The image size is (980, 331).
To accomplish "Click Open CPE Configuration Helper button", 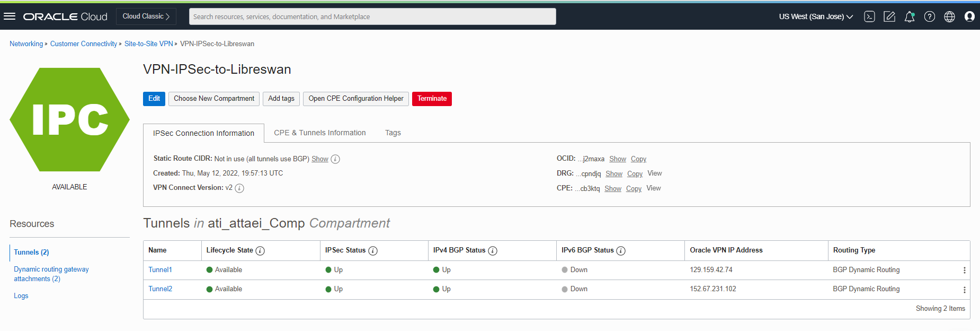I will pos(355,99).
